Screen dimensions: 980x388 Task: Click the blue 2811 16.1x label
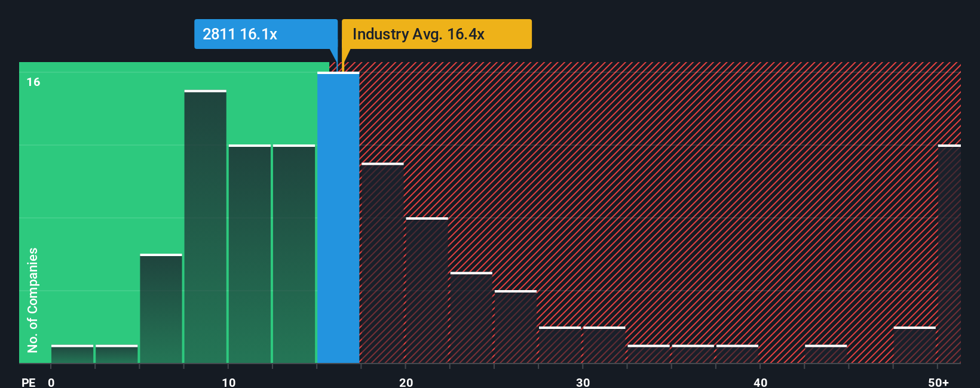click(x=266, y=34)
